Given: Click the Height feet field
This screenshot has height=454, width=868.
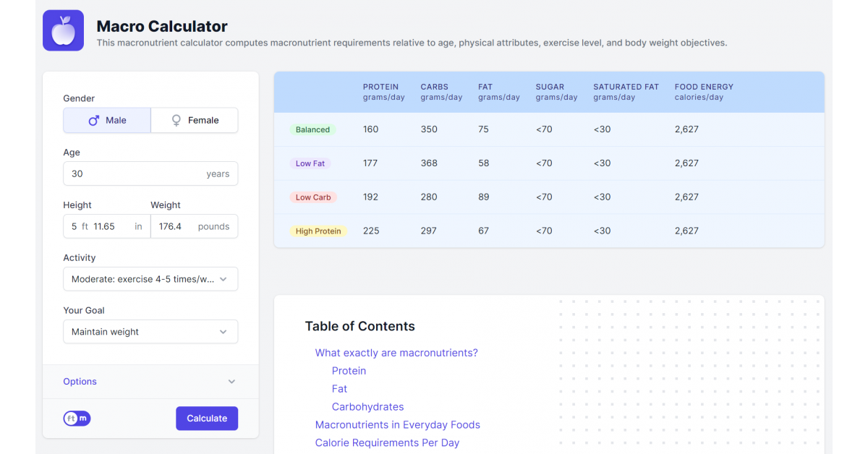Looking at the screenshot, I should pos(74,226).
